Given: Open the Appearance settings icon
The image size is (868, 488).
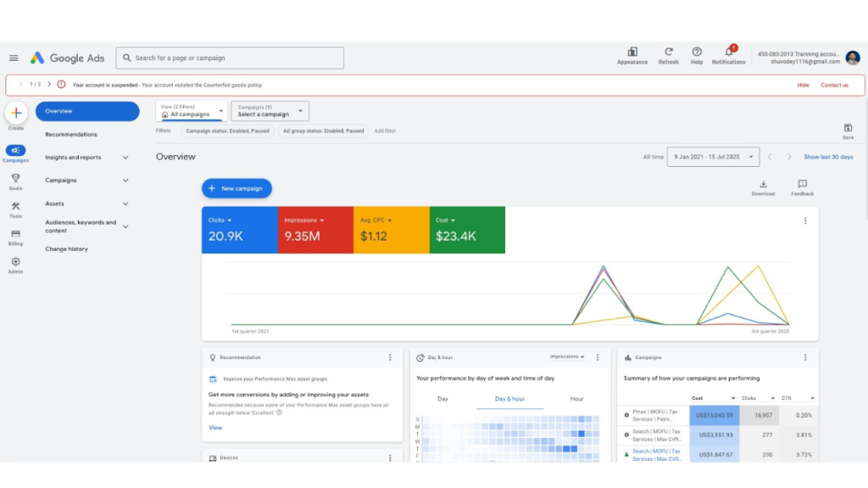Looking at the screenshot, I should (x=632, y=56).
